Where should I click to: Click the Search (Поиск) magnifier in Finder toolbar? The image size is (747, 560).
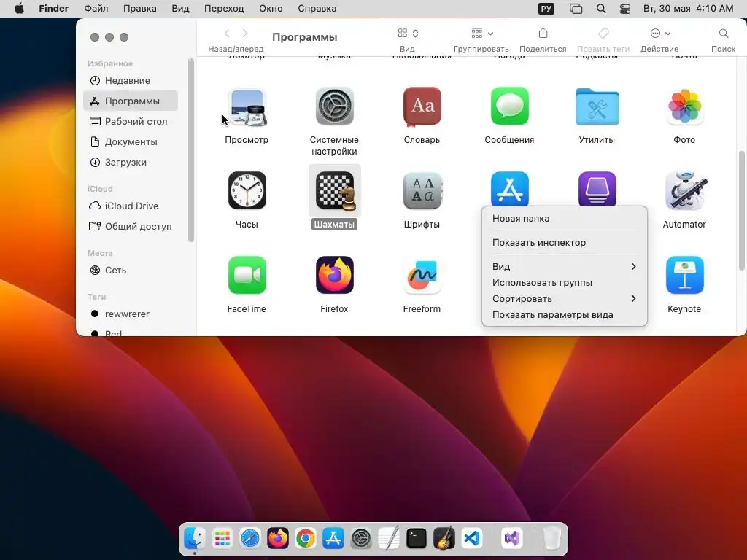[x=723, y=34]
